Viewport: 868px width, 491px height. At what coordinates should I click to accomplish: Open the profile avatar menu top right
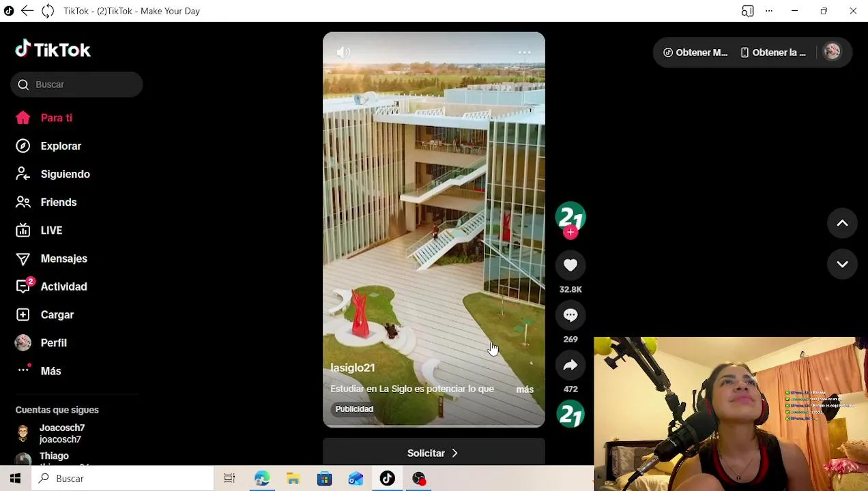point(832,52)
